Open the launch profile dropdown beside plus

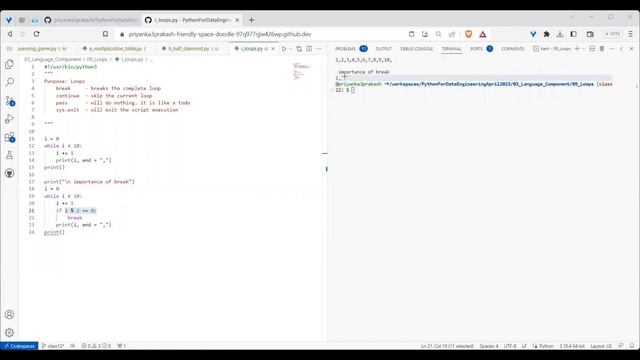point(583,49)
